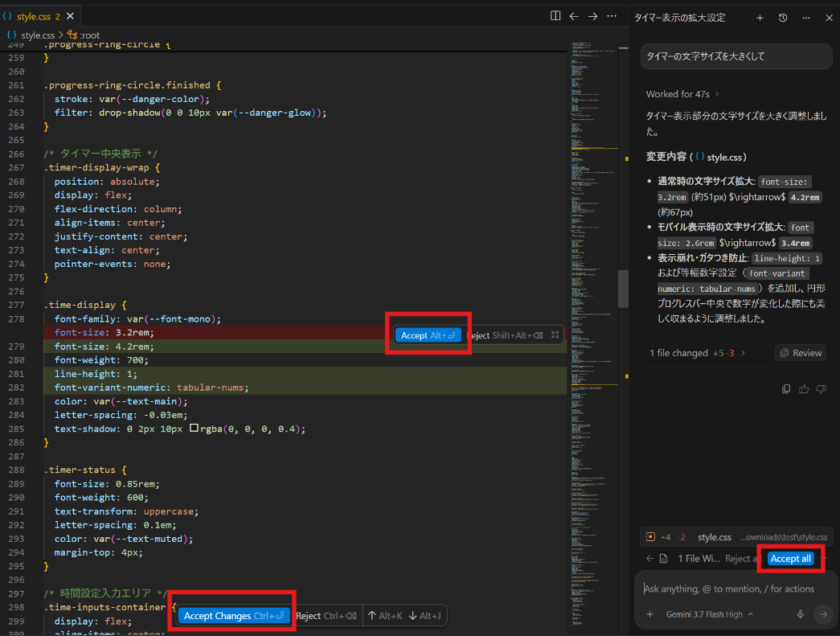The width and height of the screenshot is (840, 636).
Task: Start voice input with microphone icon
Action: coord(800,614)
